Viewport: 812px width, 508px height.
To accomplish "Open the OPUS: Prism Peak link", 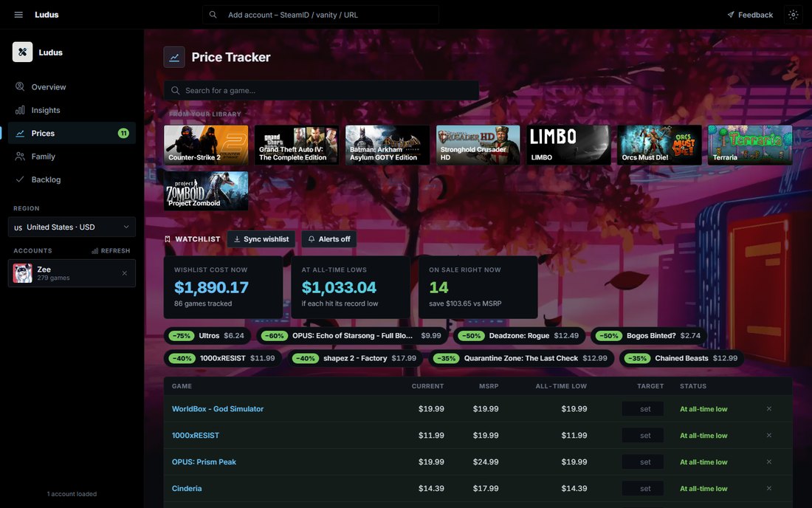I will (204, 461).
